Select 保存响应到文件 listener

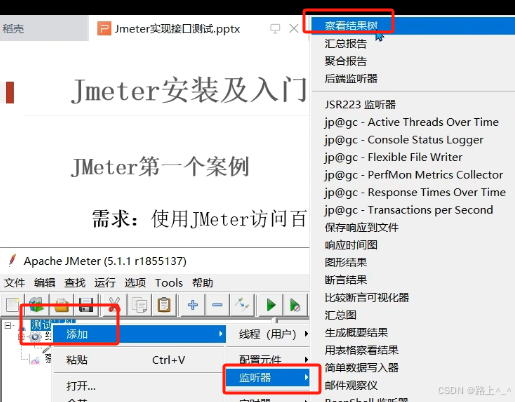[x=413, y=228]
